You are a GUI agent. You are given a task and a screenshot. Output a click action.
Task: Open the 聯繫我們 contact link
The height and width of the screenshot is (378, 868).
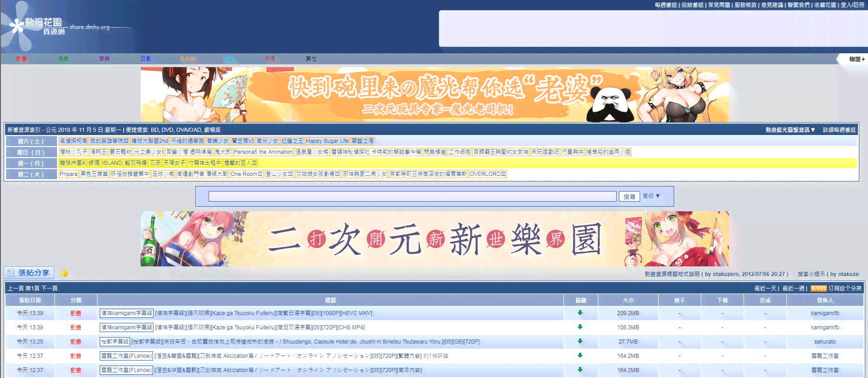799,5
